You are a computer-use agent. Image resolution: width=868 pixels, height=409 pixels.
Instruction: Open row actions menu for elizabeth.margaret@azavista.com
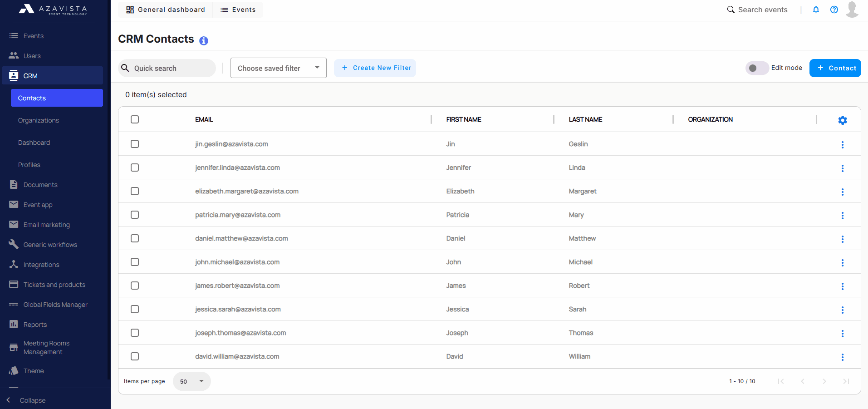[843, 192]
